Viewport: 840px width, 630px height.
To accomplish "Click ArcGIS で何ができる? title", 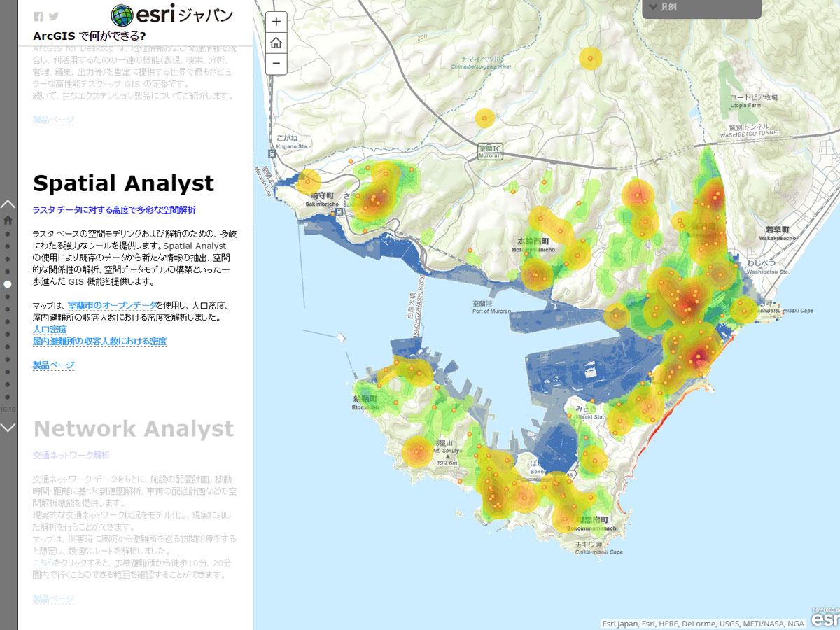I will coord(90,36).
